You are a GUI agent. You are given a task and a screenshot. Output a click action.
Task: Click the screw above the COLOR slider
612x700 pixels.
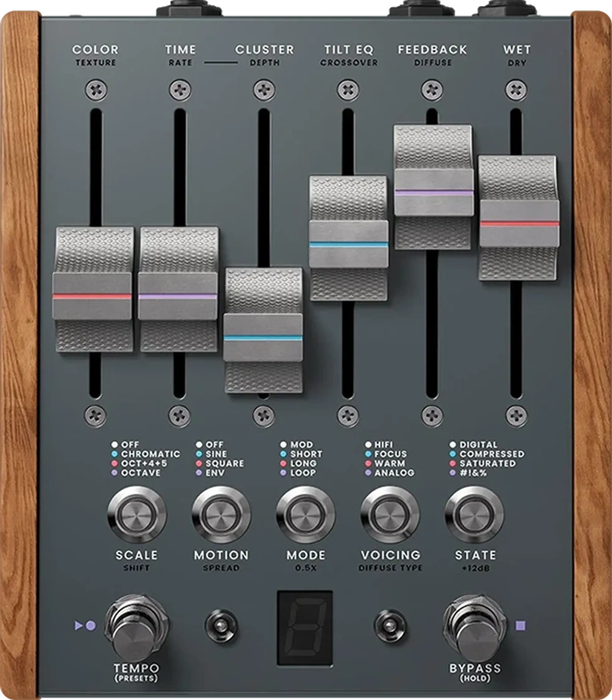96,90
